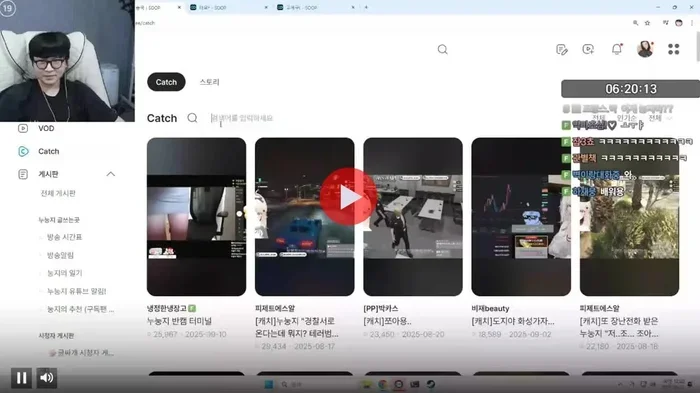Open the browser profile avatar
This screenshot has height=393, width=700.
[679, 23]
